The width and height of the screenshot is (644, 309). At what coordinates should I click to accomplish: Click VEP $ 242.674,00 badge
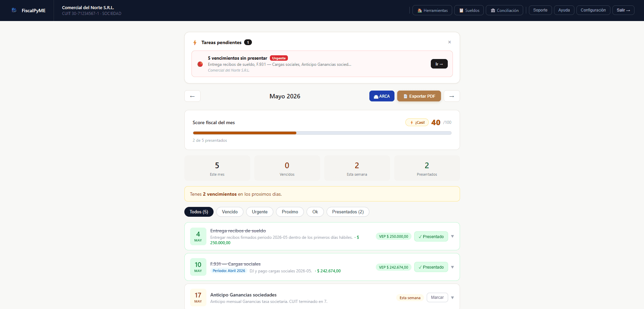pyautogui.click(x=393, y=267)
